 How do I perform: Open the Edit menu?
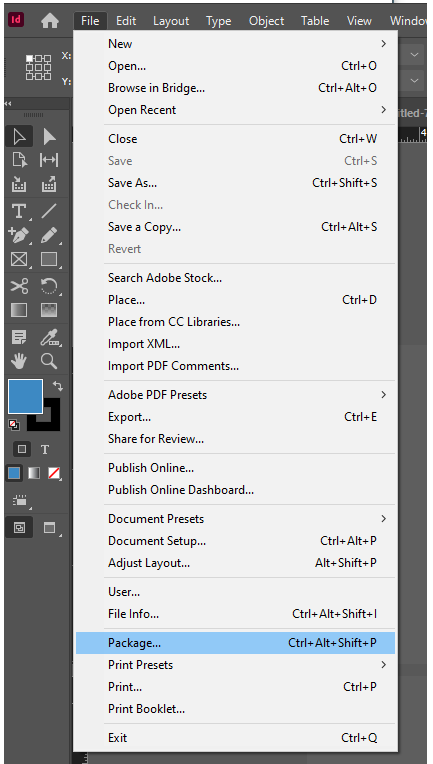pos(126,21)
